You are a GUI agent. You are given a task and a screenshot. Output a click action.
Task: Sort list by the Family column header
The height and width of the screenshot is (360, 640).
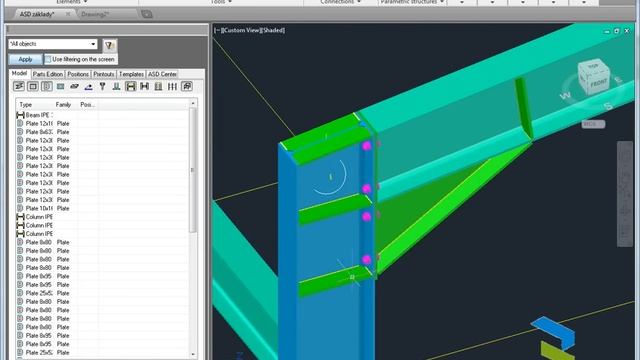[64, 104]
